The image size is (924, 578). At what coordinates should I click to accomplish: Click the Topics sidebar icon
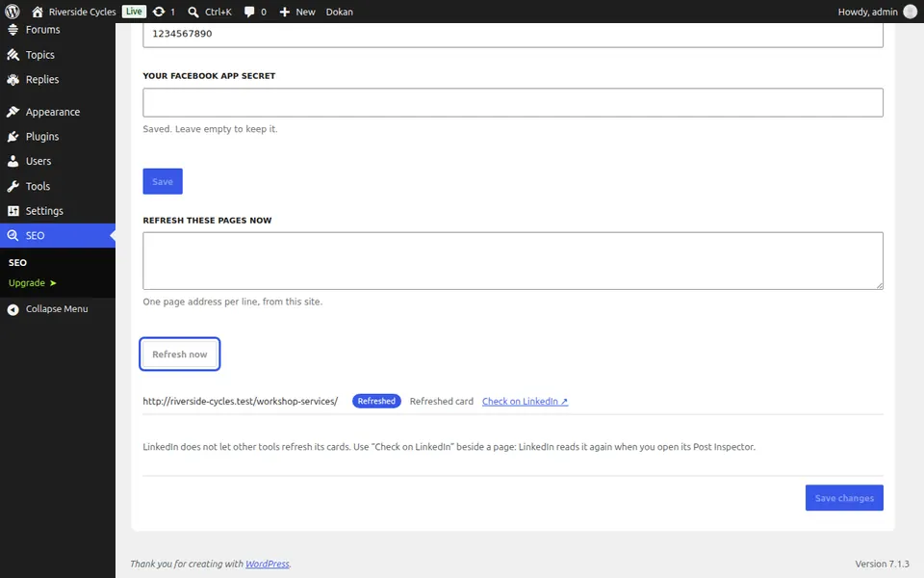coord(13,55)
